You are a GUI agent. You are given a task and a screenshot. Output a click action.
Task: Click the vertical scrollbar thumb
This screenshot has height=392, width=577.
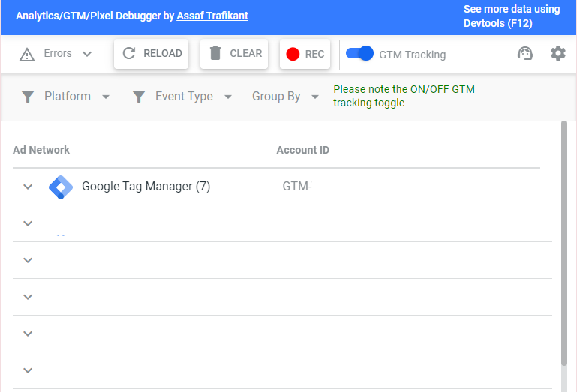pos(564,243)
